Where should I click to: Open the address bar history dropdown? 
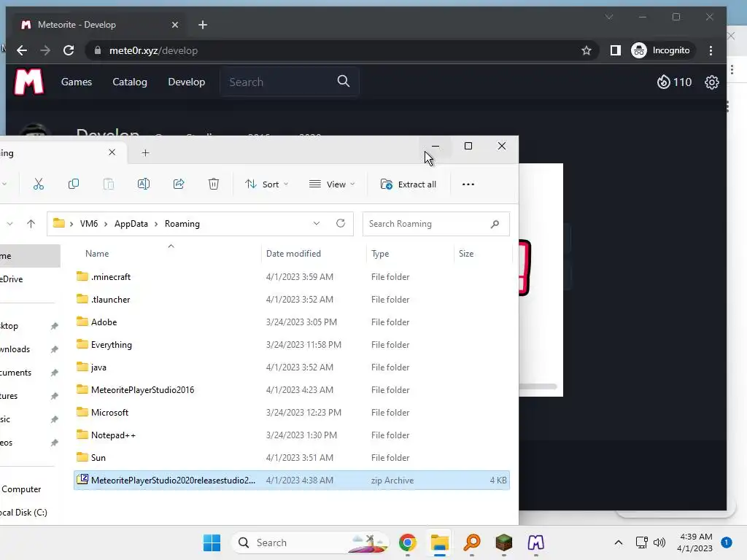point(317,224)
